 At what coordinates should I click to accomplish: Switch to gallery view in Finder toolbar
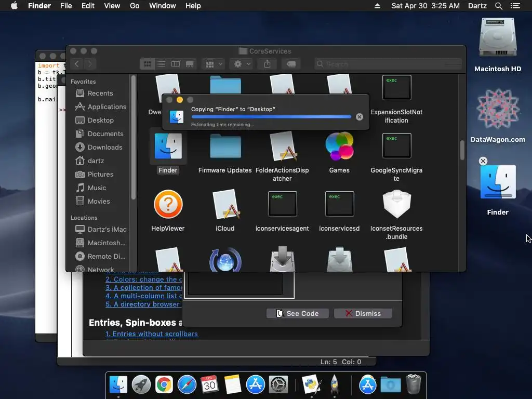click(190, 64)
